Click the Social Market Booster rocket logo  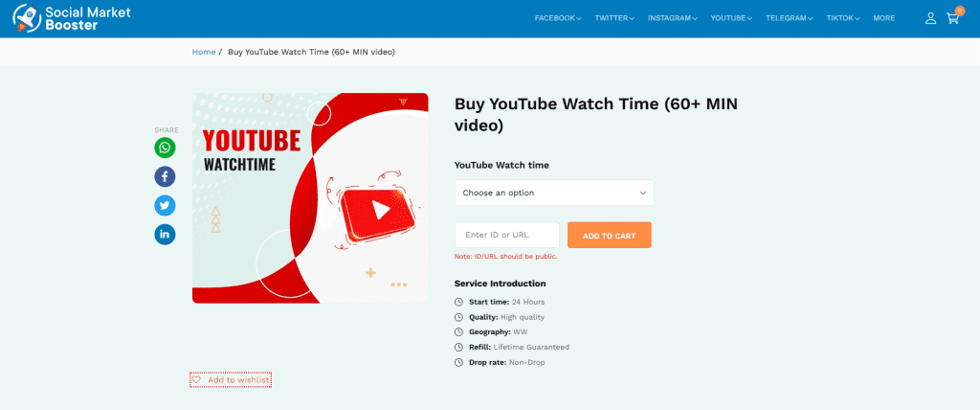(27, 18)
